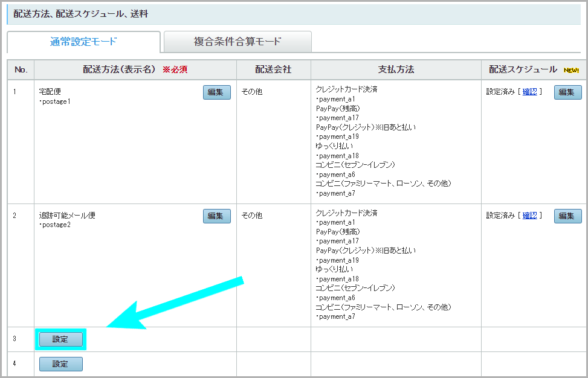
Task: Click クレジットカード決済 in row 2 payments
Action: point(346,213)
